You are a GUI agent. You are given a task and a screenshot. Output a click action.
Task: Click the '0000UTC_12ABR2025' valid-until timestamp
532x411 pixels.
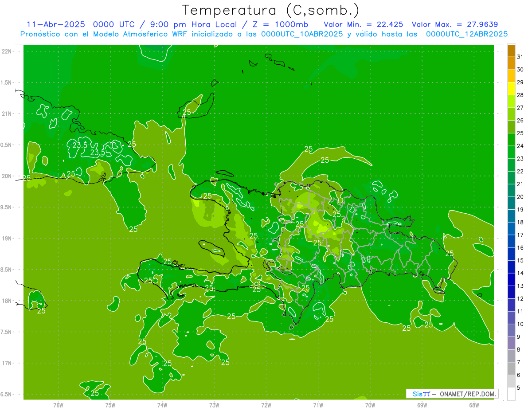[x=466, y=34]
